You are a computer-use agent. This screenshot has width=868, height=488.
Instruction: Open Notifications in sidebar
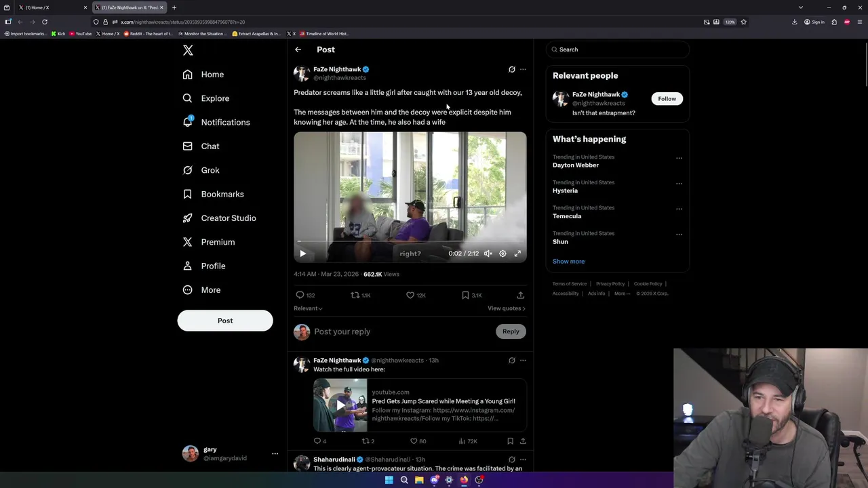(x=216, y=122)
